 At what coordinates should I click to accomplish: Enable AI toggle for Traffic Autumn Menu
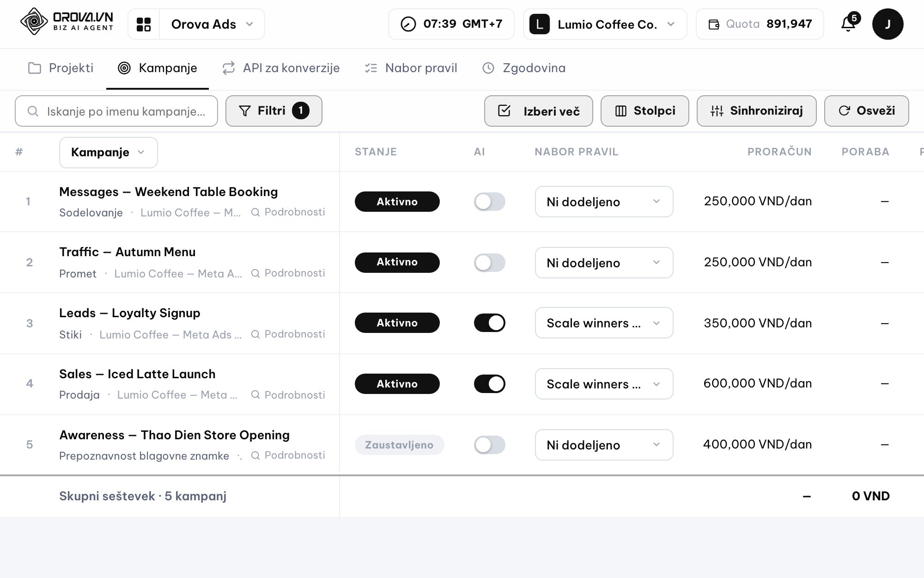pyautogui.click(x=490, y=263)
